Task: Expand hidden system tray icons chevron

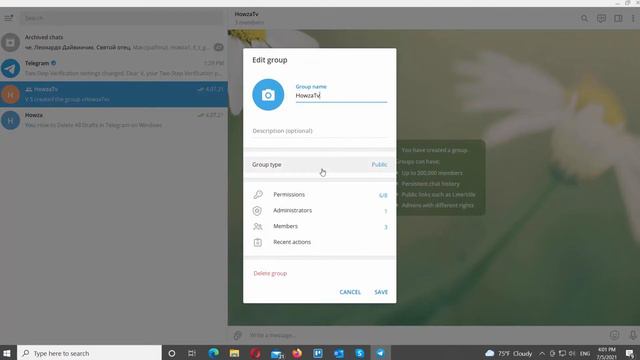Action: [542, 353]
